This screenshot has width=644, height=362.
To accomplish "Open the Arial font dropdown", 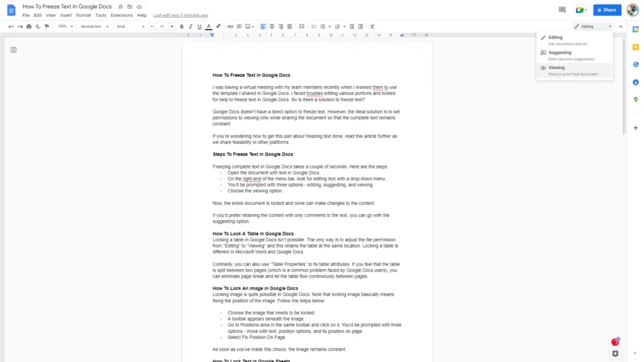I will point(131,26).
